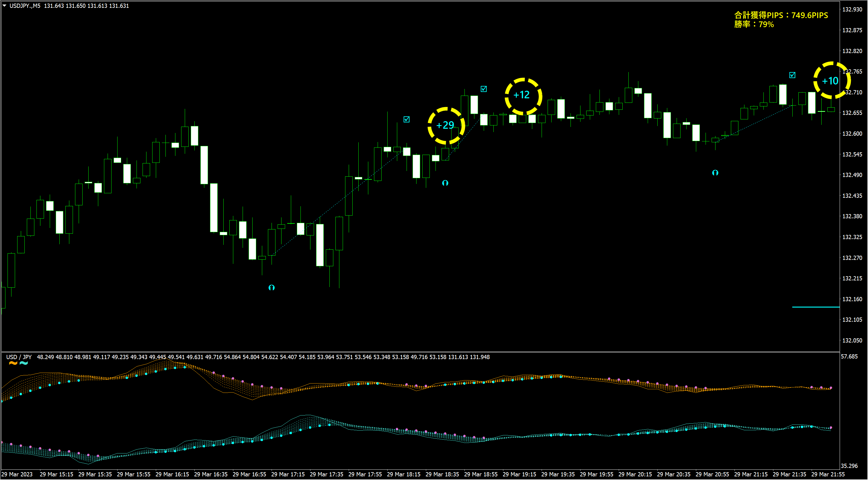868x480 pixels.
Task: Click the 合計獲得PIPS 749.6PIPS text label
Action: coord(781,15)
